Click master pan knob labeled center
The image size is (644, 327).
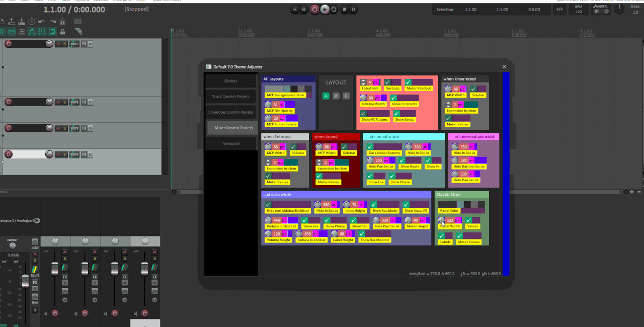13,246
